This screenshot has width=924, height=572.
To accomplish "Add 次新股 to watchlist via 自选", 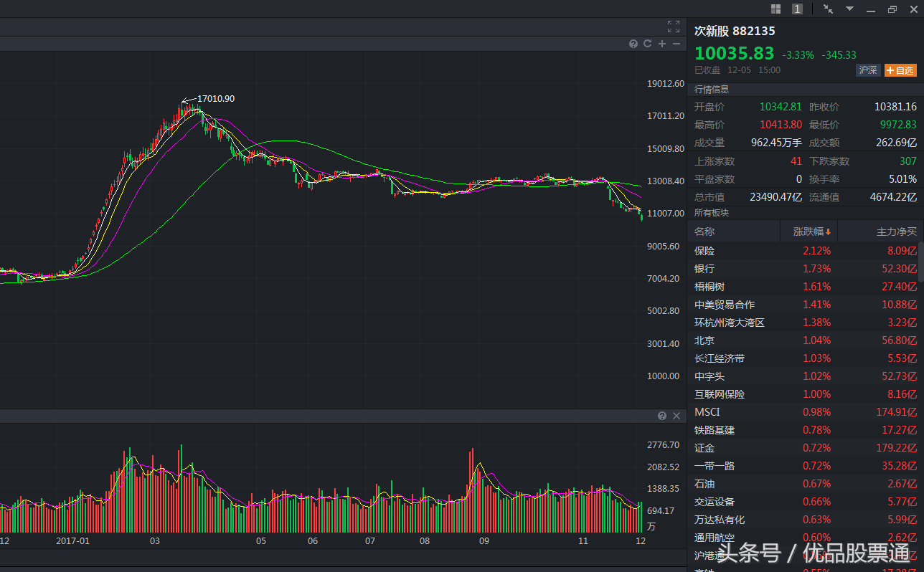I will (x=900, y=70).
